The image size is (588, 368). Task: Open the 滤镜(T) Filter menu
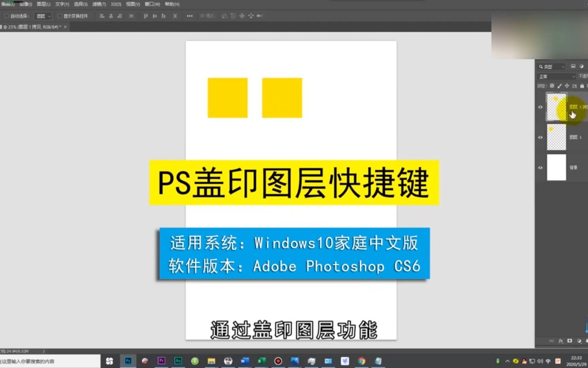click(x=99, y=4)
